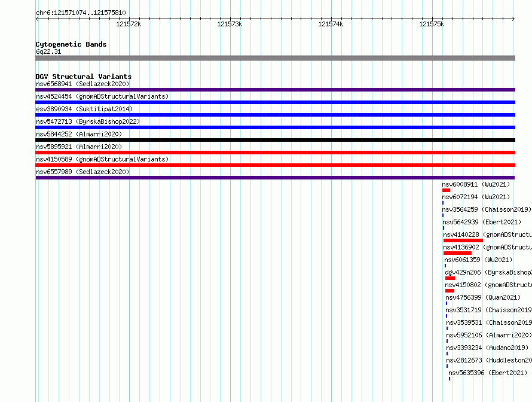532x402 pixels.
Task: Select the blue bar under esv3890934
Action: [x=275, y=115]
